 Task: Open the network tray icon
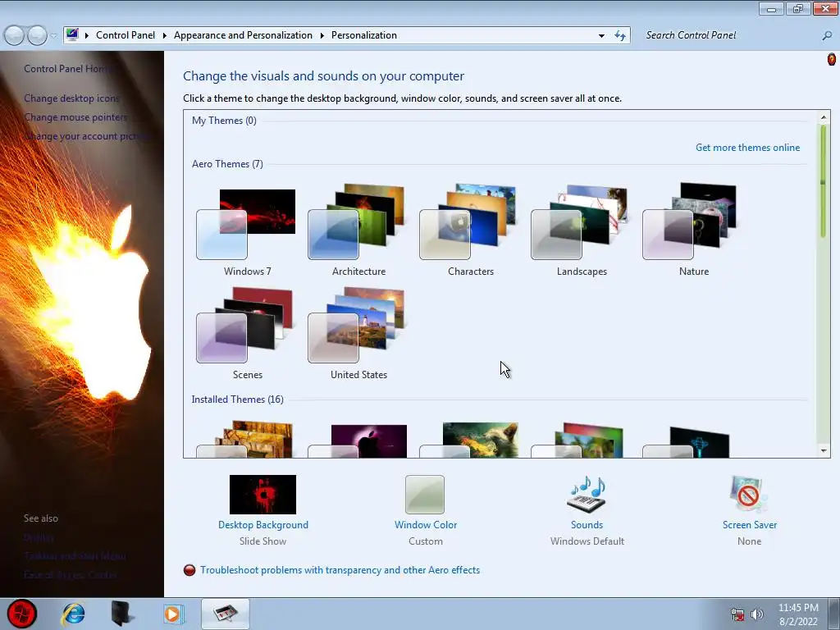pos(737,614)
